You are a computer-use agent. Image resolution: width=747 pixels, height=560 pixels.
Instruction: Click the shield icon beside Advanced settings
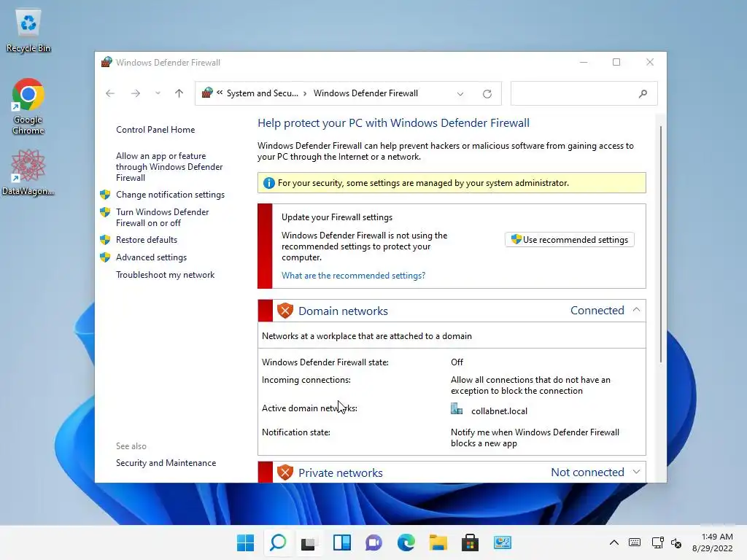pyautogui.click(x=105, y=257)
